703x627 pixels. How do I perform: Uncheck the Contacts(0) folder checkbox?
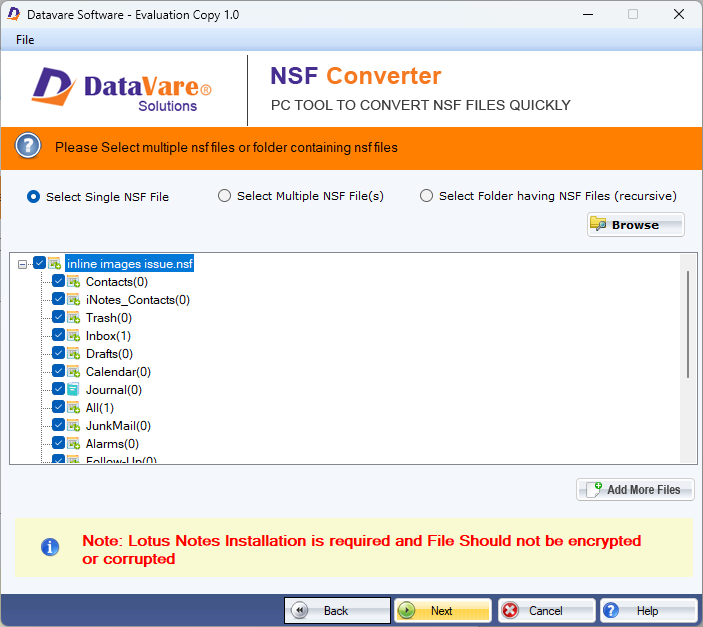click(58, 282)
